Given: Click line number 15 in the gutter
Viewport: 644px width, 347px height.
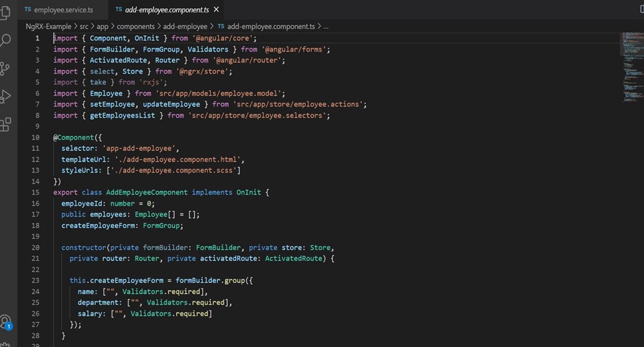Looking at the screenshot, I should coord(36,192).
